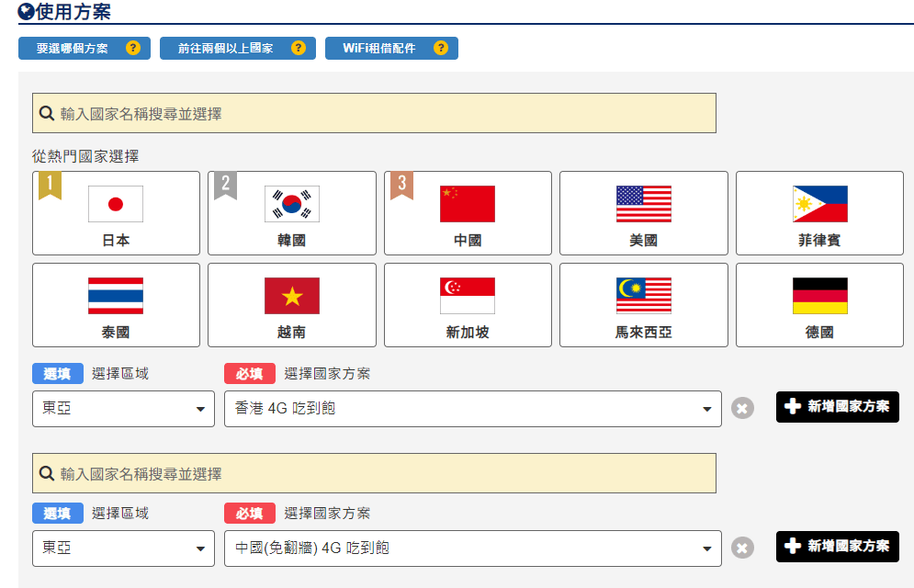Open region dropdown beside 中國(免翻牆) plan
The image size is (914, 588).
tap(124, 548)
